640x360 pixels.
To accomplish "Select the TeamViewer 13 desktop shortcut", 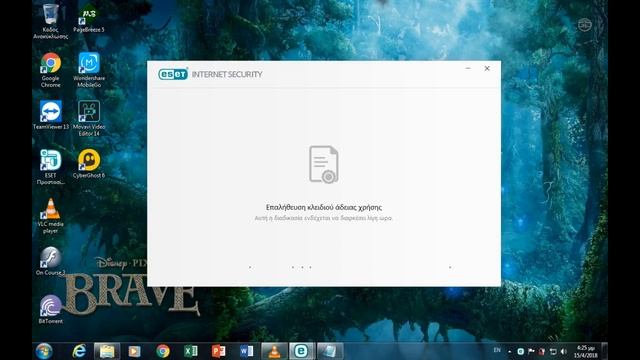I will [51, 115].
